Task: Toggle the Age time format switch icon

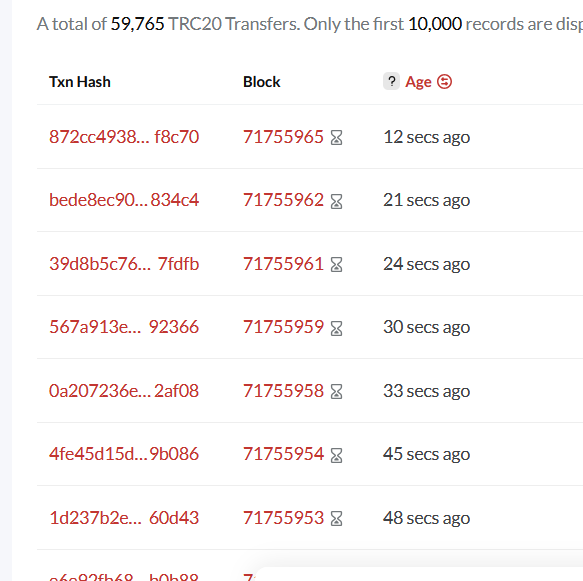Action: 444,82
